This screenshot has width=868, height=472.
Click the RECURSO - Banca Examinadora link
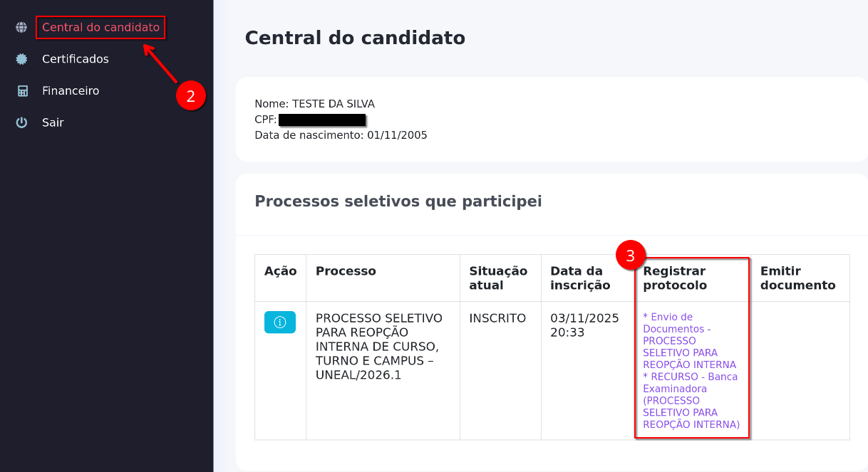[x=688, y=400]
